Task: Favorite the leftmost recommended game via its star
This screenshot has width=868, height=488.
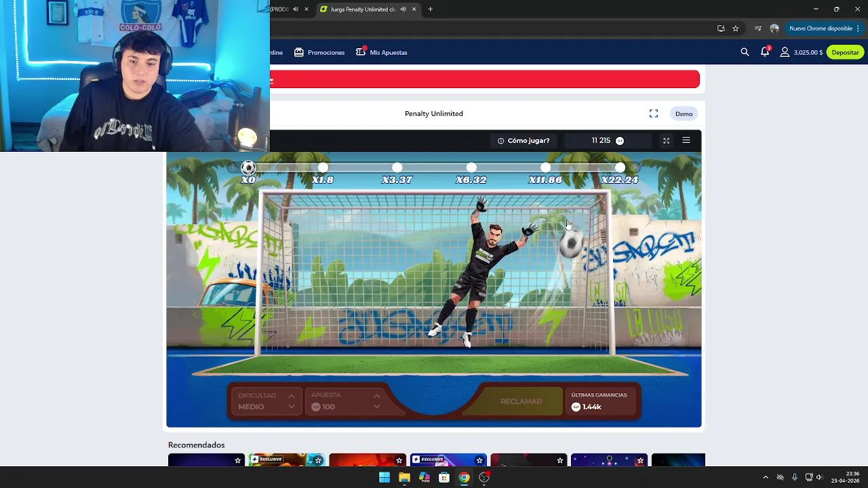Action: tap(237, 460)
